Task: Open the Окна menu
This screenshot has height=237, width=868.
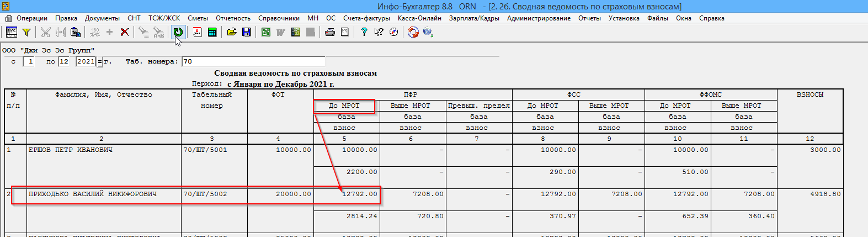Action: (684, 18)
